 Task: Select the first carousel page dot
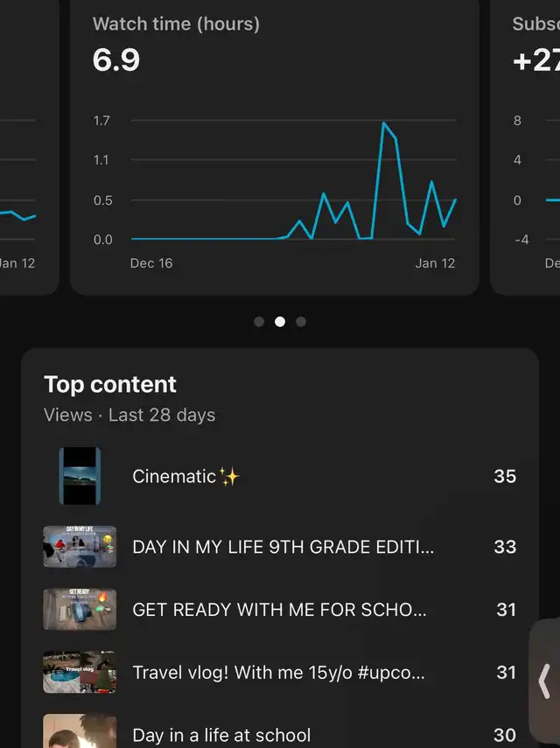click(x=259, y=322)
